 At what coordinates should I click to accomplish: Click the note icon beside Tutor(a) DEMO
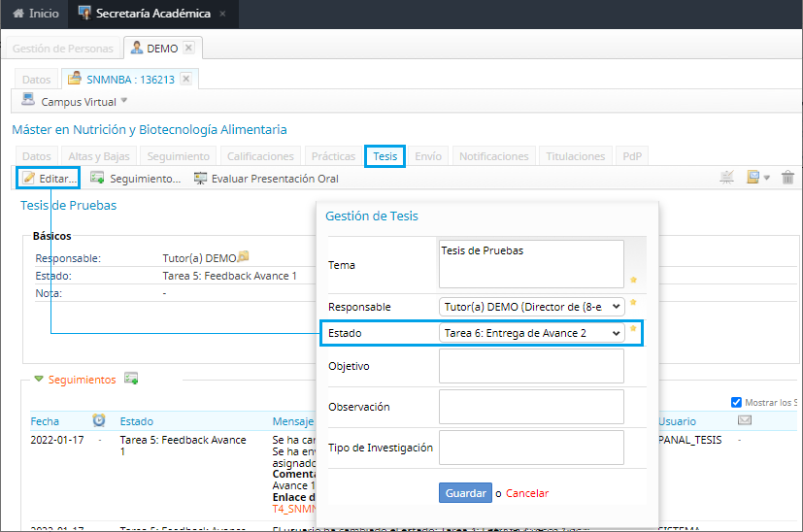[x=244, y=256]
